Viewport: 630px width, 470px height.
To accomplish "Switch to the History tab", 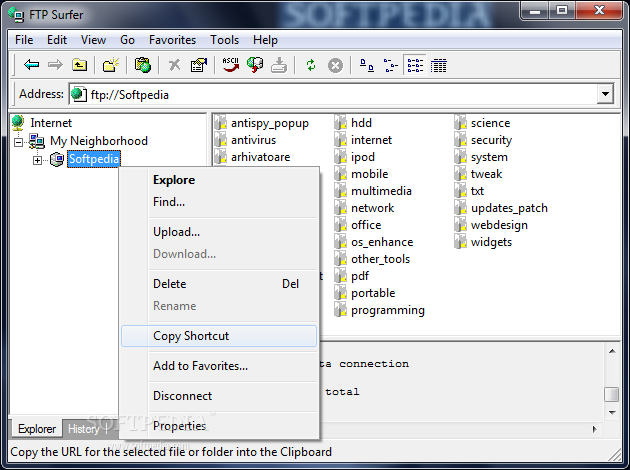I will (84, 429).
